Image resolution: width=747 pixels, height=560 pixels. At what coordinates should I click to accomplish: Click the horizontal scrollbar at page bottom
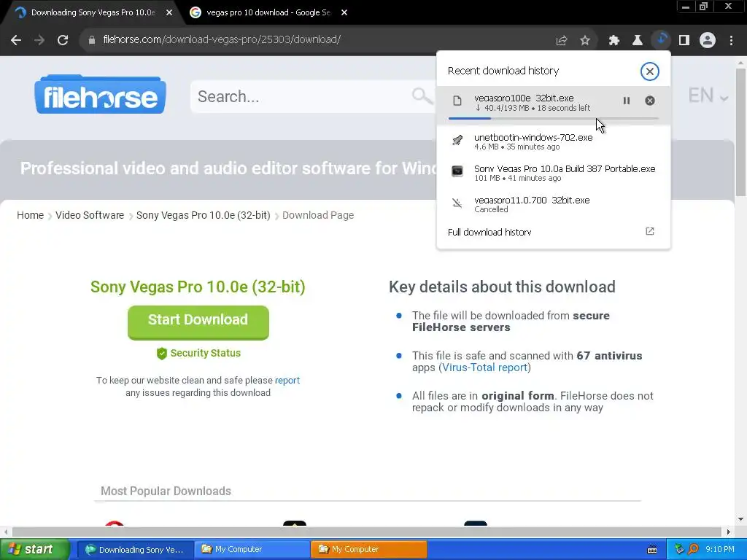367,532
